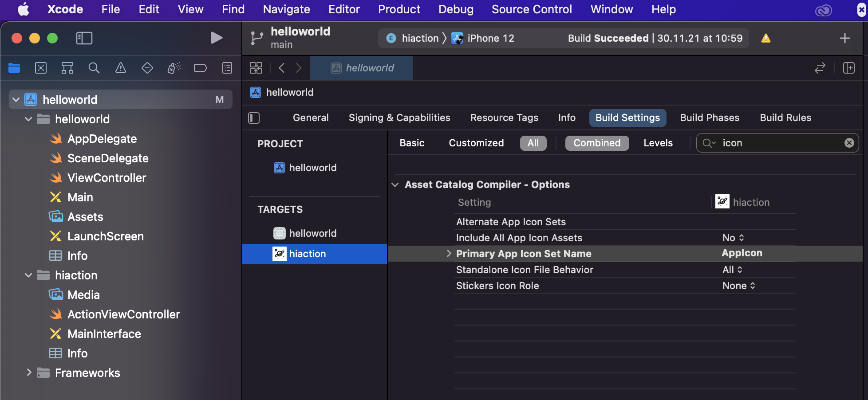Viewport: 868px width, 400px height.
Task: Open the Find navigator magnifier icon
Action: click(x=94, y=68)
